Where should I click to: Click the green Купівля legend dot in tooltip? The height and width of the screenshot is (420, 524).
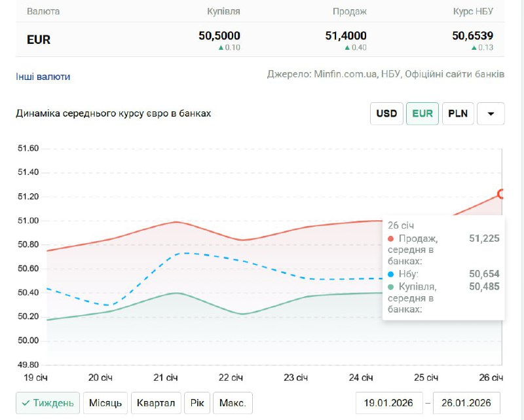(x=391, y=286)
